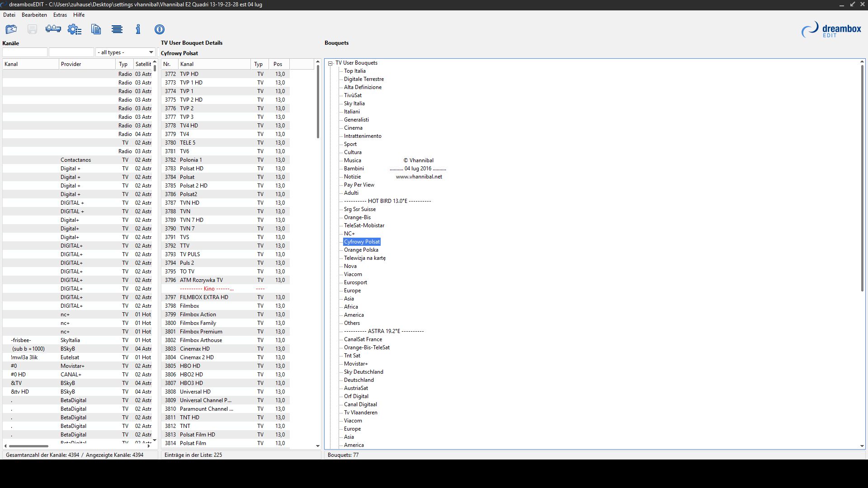
Task: Select the Tv Vlaanderen bouquet
Action: pos(361,413)
